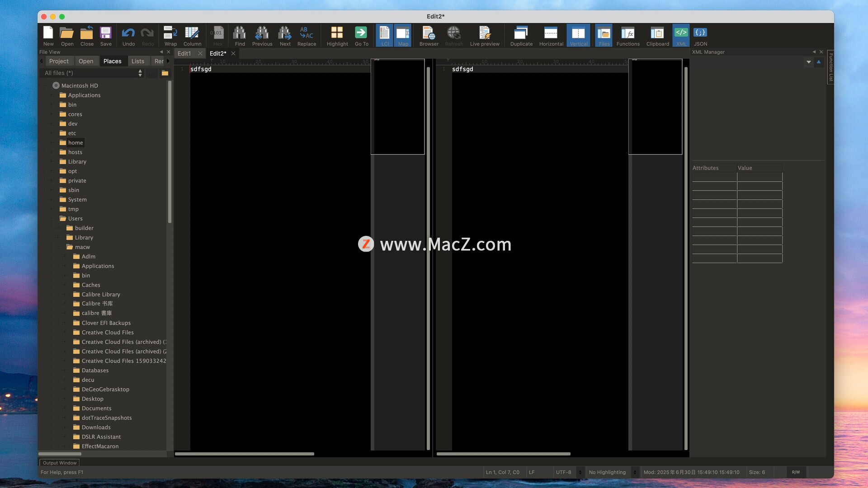Create a new file with New icon
Screen dimensions: 868x488
[x=48, y=36]
